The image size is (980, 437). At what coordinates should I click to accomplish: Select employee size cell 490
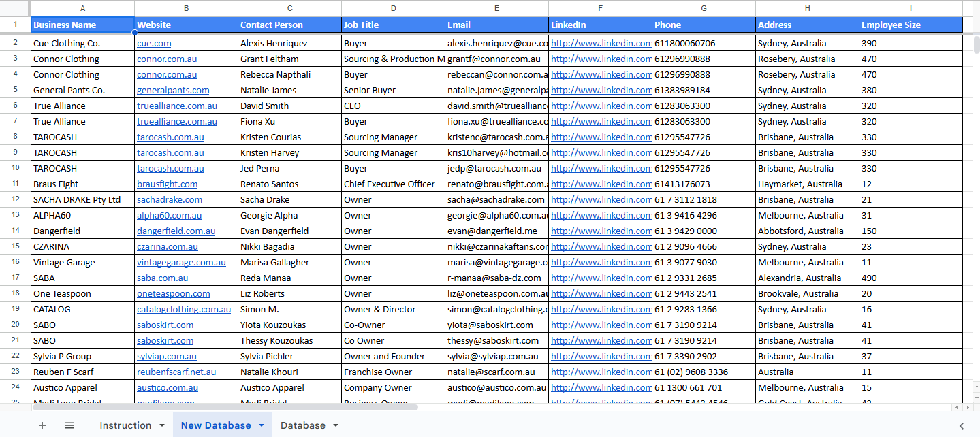(x=911, y=278)
